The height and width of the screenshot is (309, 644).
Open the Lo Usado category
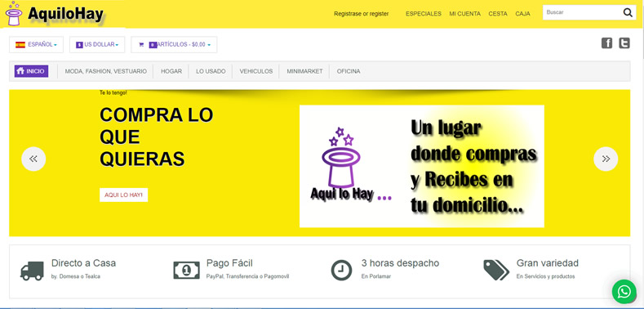(x=211, y=71)
